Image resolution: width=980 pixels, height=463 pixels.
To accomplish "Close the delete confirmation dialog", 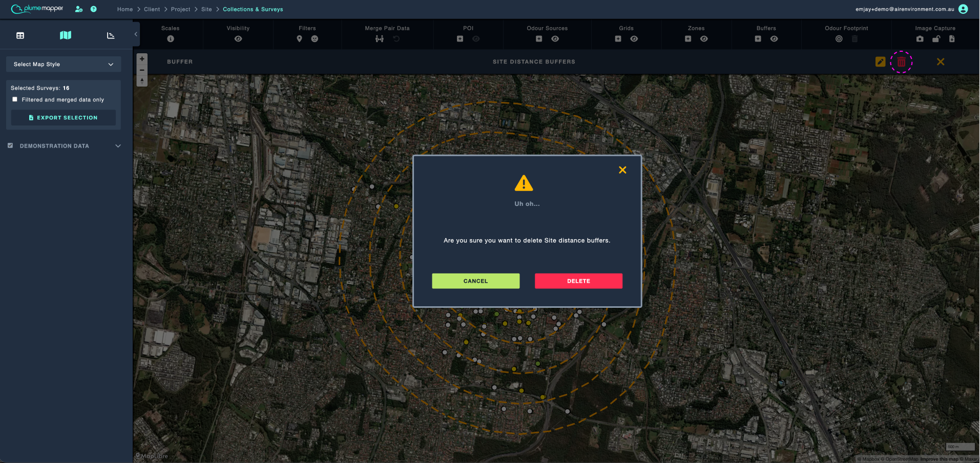I will (622, 170).
